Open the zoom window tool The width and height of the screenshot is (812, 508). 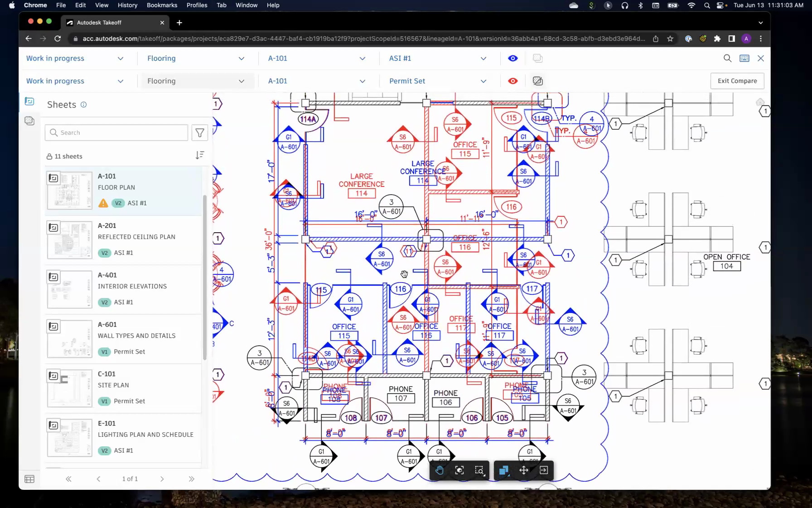(x=480, y=470)
